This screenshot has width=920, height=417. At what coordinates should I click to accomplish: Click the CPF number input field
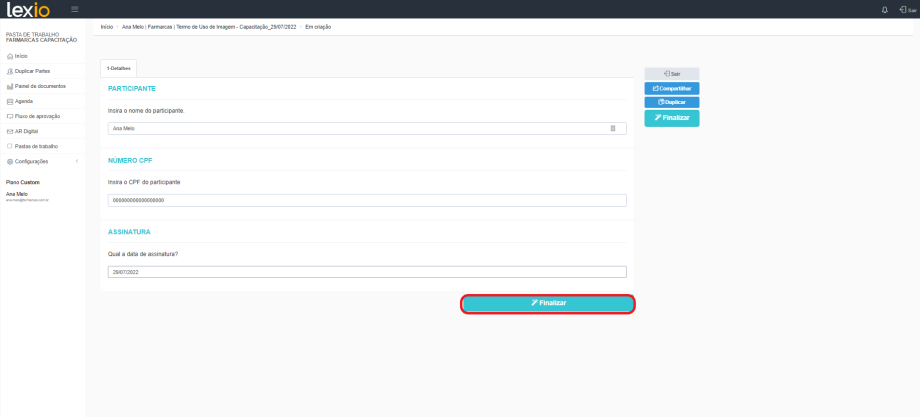367,200
